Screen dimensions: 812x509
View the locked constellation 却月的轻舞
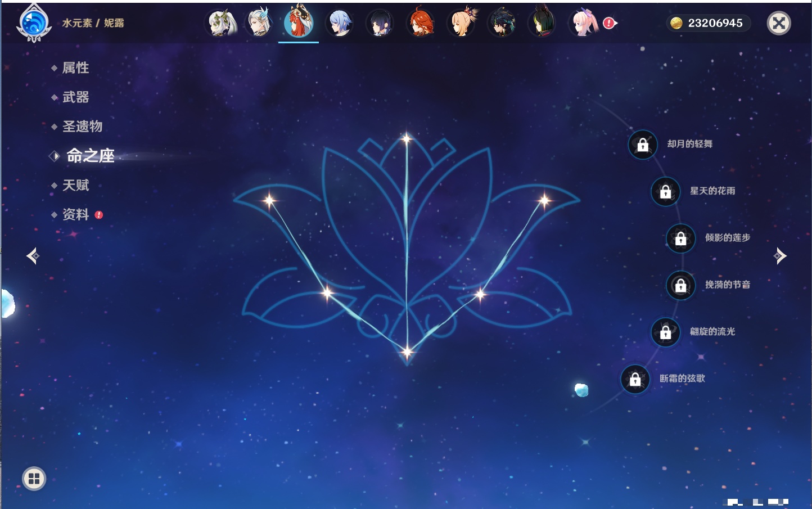pyautogui.click(x=643, y=145)
